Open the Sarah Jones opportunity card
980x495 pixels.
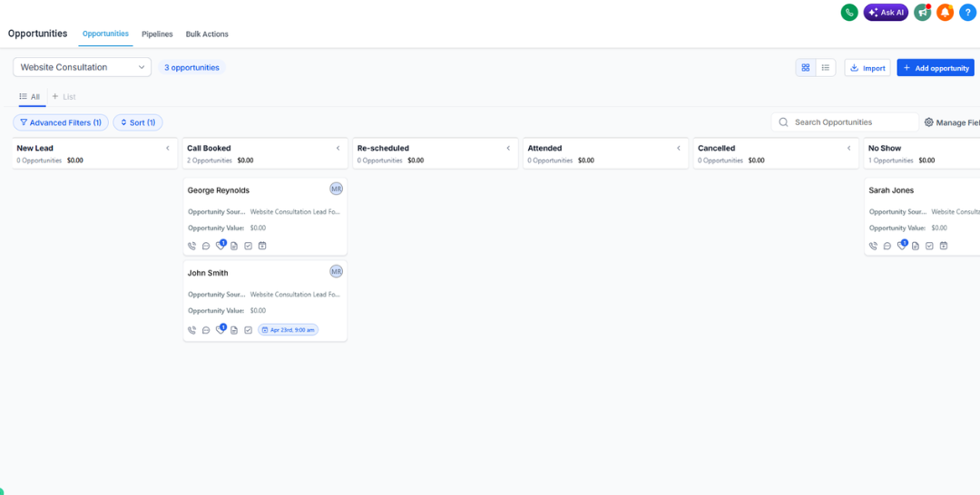click(923, 217)
